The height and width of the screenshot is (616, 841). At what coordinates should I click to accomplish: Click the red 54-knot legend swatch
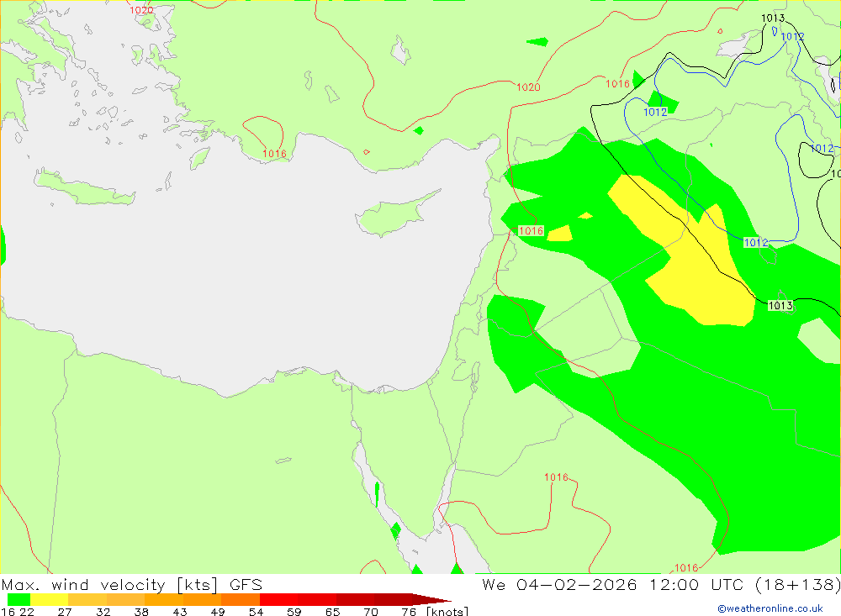point(279,599)
